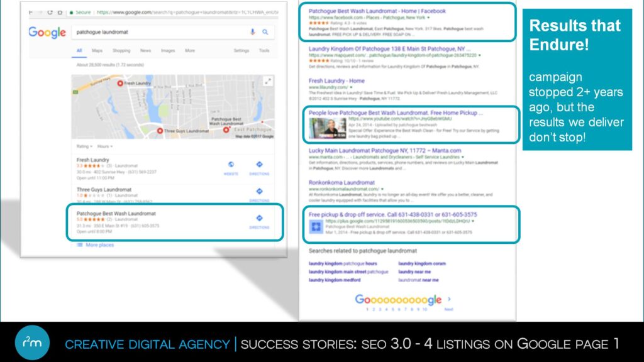644x362 pixels.
Task: Click the r2m agency logo
Action: (32, 343)
